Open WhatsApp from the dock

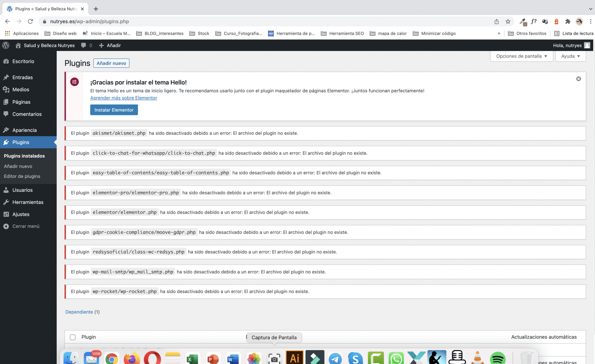click(396, 358)
